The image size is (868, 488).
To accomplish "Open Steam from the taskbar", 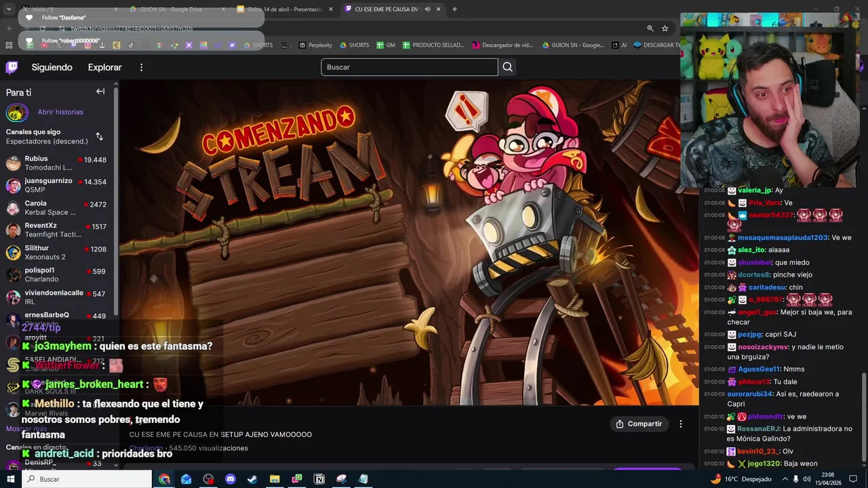I will (x=252, y=479).
